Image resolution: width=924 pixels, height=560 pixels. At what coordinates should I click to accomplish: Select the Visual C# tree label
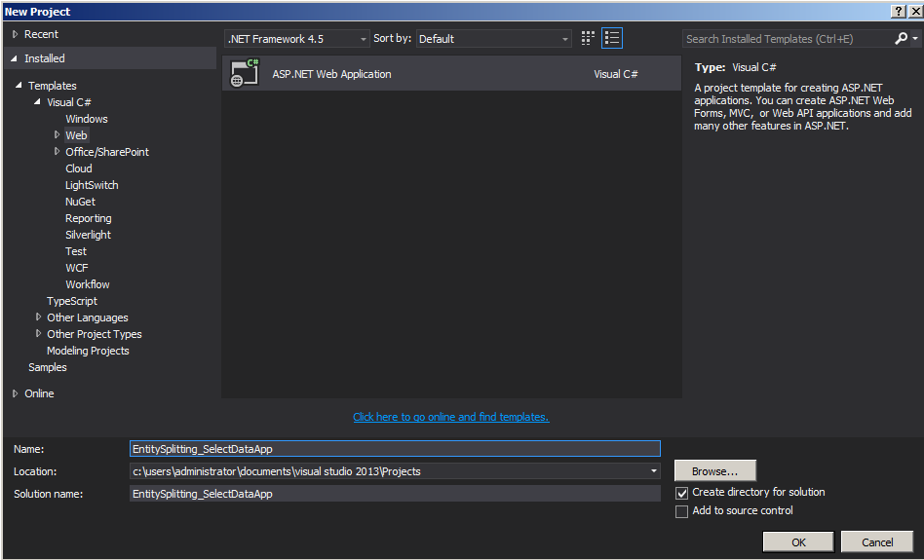tap(69, 102)
